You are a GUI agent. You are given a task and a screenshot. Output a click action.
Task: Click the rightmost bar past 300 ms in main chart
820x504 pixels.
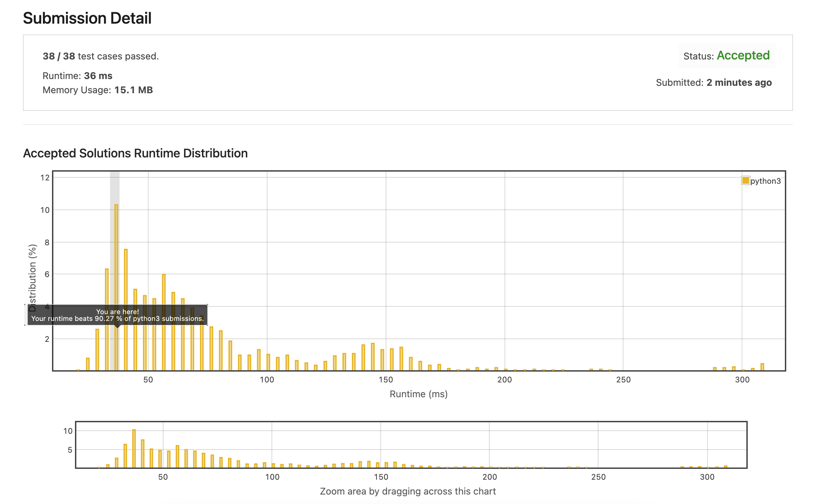[762, 367]
